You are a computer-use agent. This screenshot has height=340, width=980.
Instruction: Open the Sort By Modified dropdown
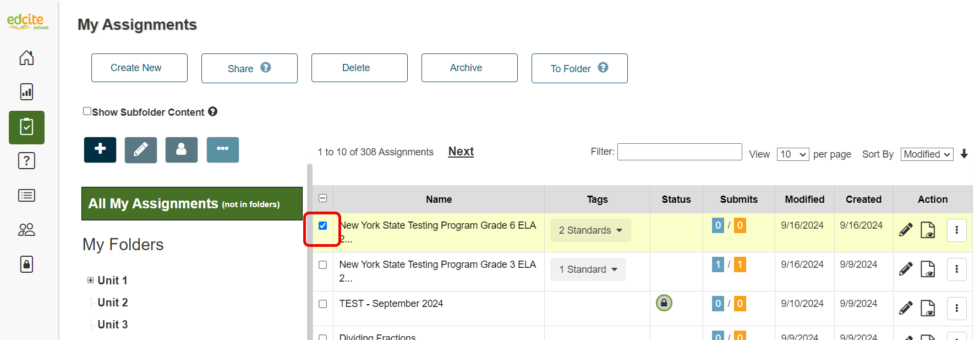coord(927,154)
